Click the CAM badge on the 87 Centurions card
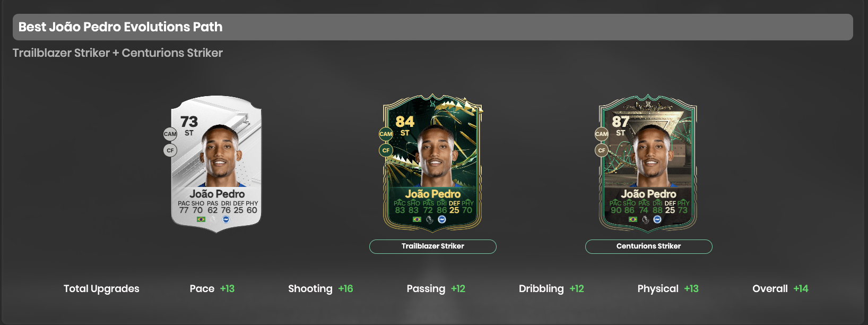The image size is (868, 325). [602, 134]
